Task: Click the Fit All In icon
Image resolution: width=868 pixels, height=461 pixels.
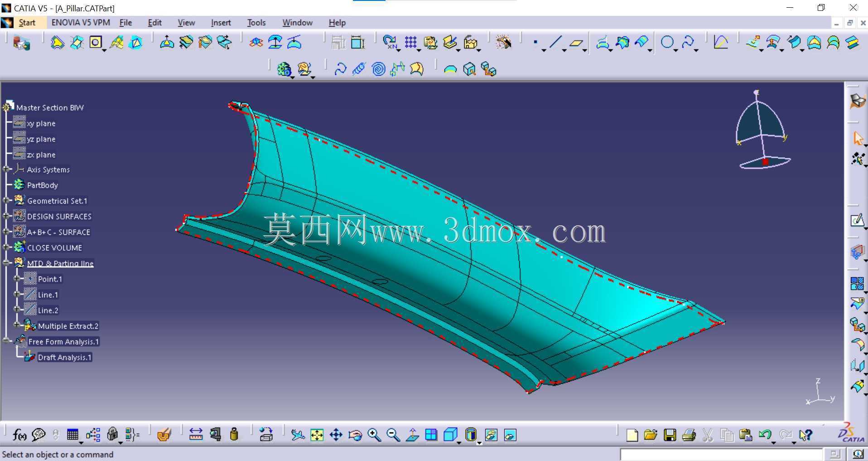Action: 317,435
